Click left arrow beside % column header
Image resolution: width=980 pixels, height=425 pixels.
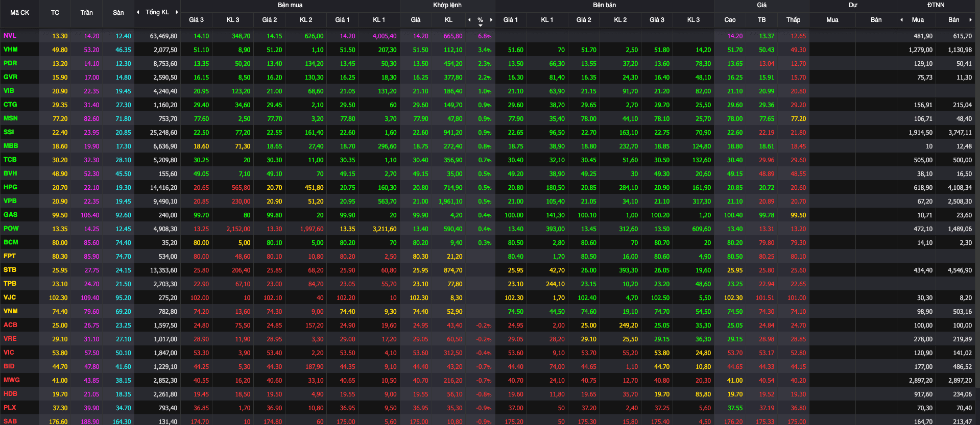point(469,20)
